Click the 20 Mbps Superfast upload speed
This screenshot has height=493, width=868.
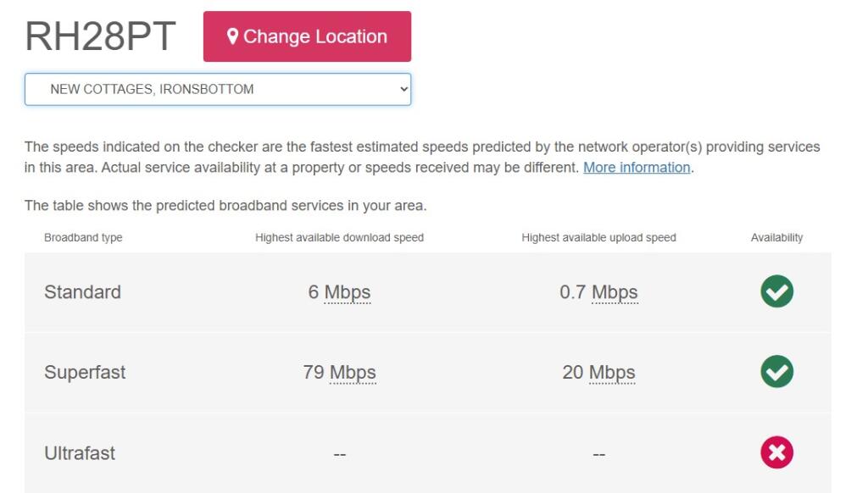598,373
